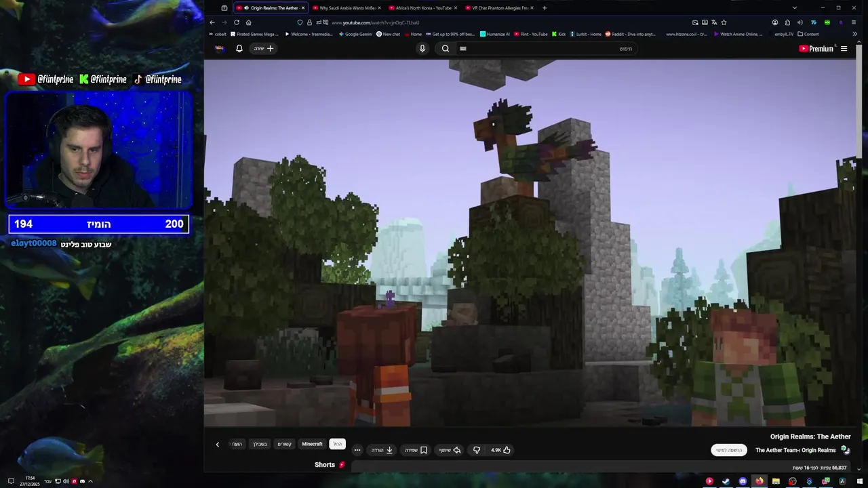This screenshot has height=488, width=868.
Task: Open File Explorer from the taskbar
Action: click(776, 481)
